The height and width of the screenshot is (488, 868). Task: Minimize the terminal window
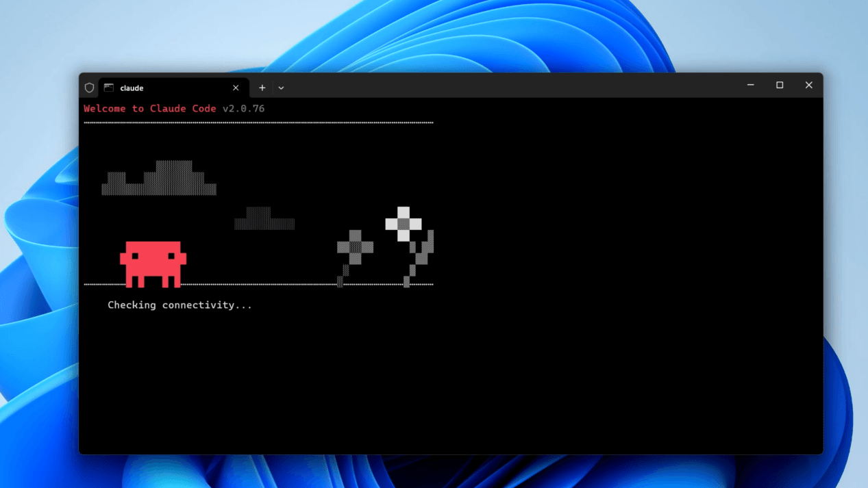click(x=750, y=85)
